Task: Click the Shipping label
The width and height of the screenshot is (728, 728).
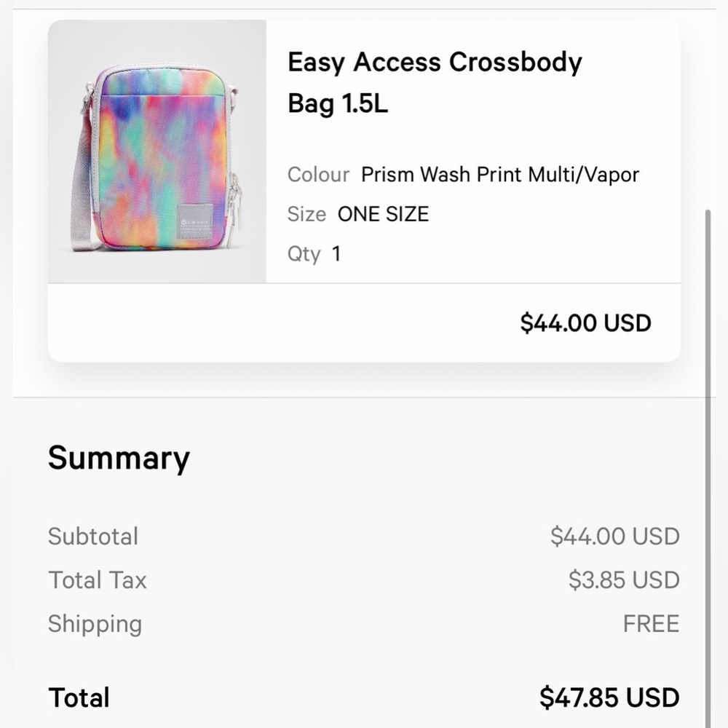Action: coord(95,624)
